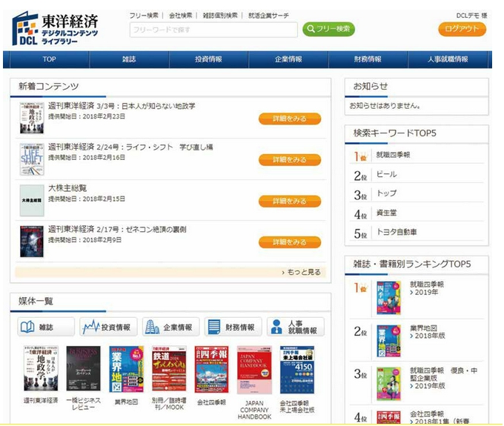Screen dimensions: 504x426
Task: Select the 人事就職情報 navigation tab
Action: click(448, 59)
